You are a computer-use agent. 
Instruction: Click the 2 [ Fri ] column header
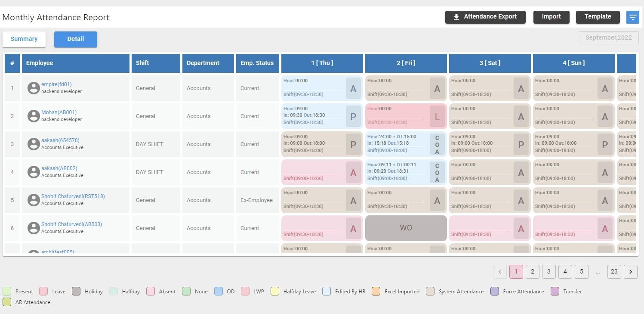[x=406, y=63]
